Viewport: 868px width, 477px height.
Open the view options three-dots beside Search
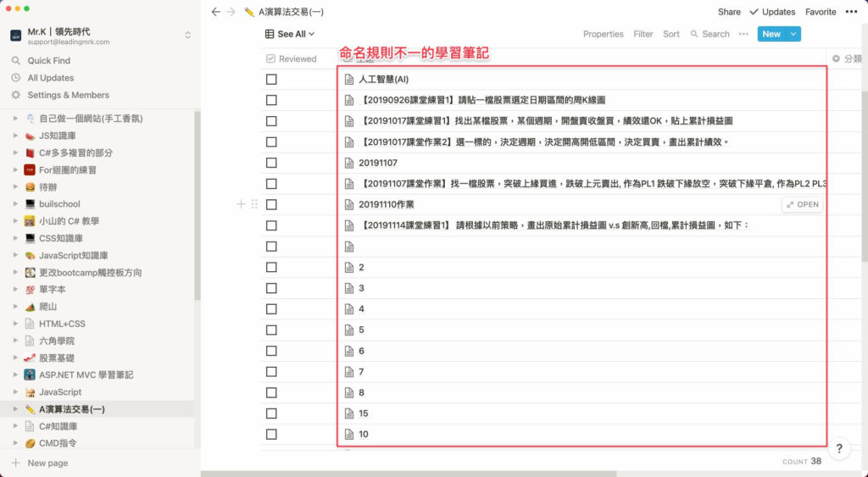pyautogui.click(x=743, y=34)
